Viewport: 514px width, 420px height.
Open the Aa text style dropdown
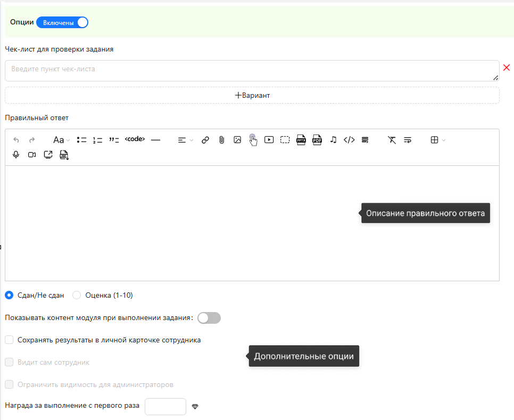coord(61,140)
